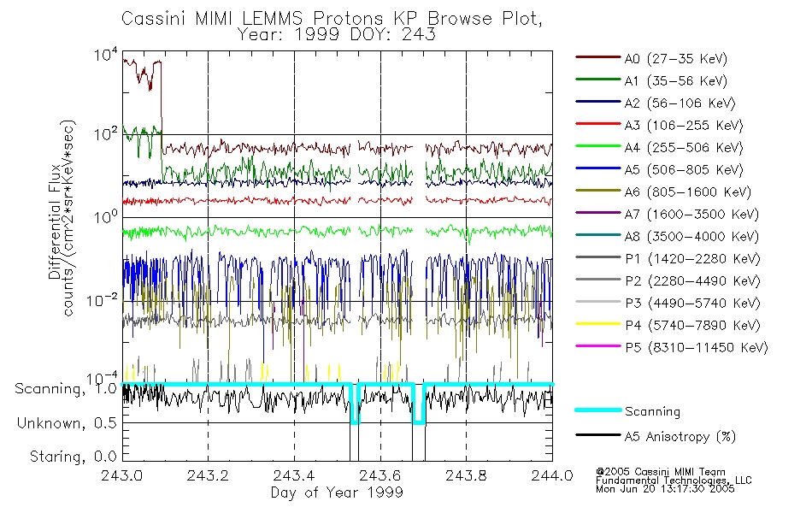Click the P1 (1420-2280 KeV) legend label
The image size is (812, 513).
click(692, 259)
